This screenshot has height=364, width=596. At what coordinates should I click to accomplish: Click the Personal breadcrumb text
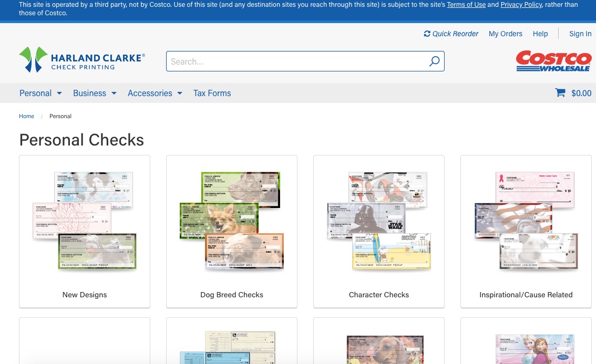click(x=60, y=116)
